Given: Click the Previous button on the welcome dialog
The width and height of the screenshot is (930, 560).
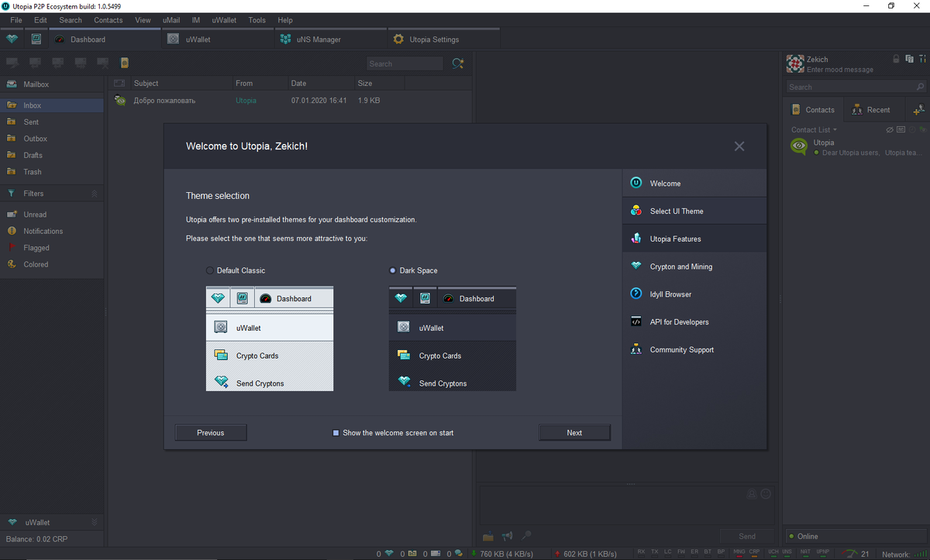Looking at the screenshot, I should pyautogui.click(x=210, y=432).
